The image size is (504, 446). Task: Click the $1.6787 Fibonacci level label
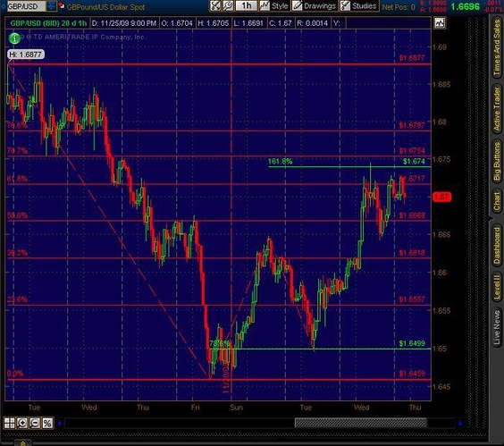(412, 125)
